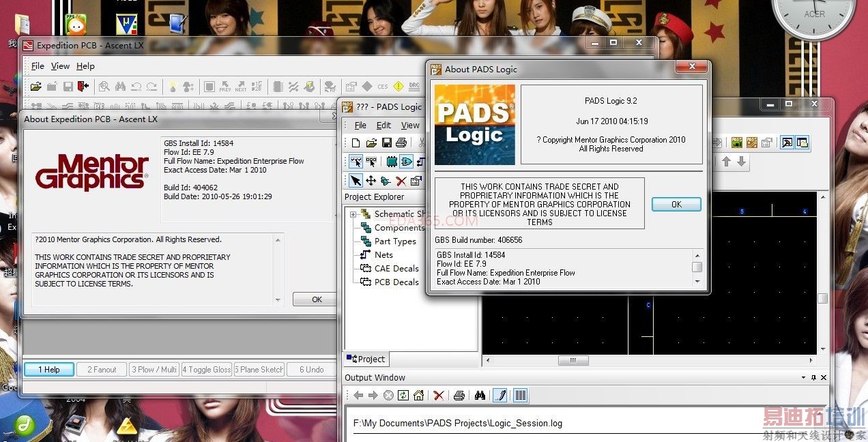Click the horizontal scrollbar thumb under the schematic canvas

click(x=573, y=360)
